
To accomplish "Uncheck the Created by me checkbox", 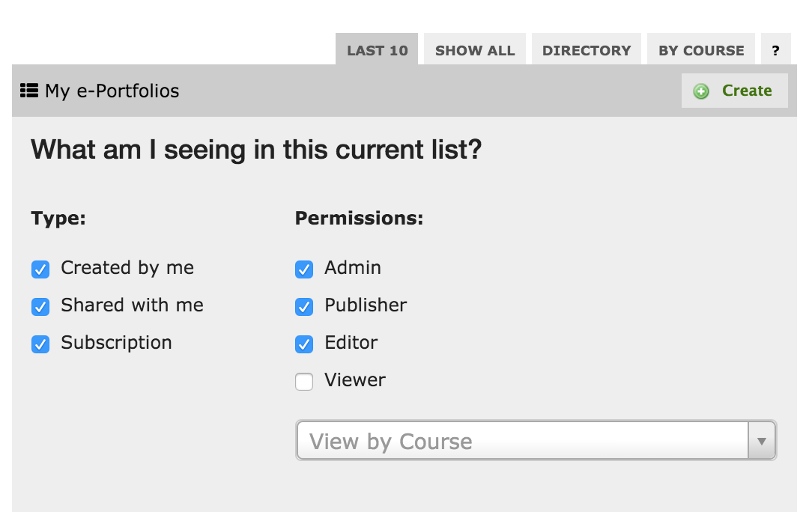I will 40,269.
